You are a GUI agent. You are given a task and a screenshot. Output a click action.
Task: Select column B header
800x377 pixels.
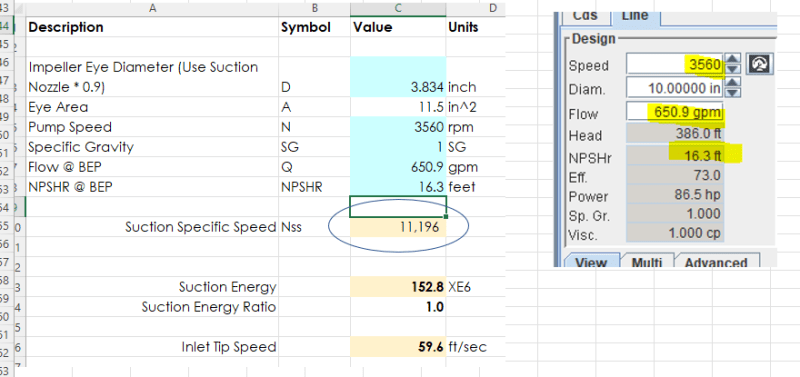[314, 8]
